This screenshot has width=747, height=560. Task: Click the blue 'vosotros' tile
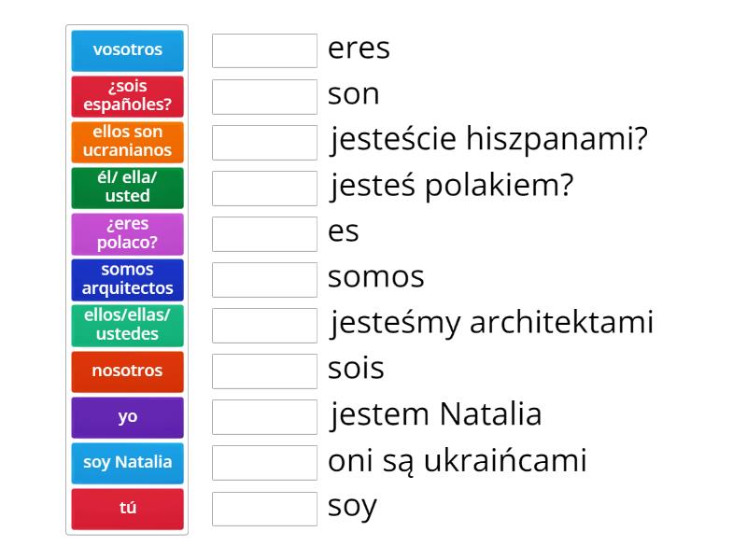(127, 50)
